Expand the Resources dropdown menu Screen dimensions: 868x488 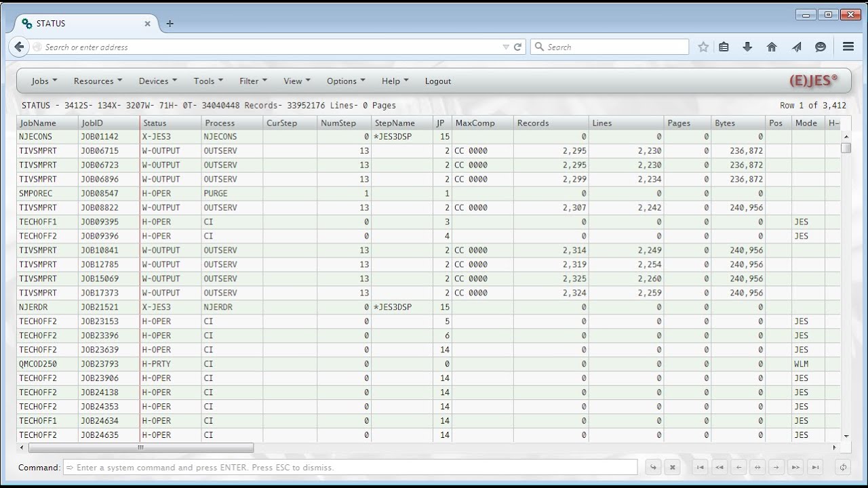(x=98, y=81)
